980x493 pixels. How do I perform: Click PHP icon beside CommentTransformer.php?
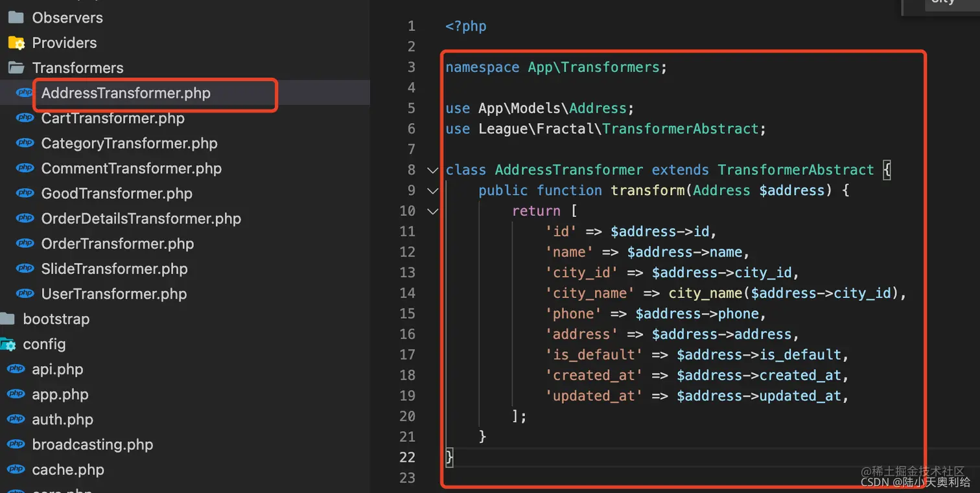coord(25,168)
